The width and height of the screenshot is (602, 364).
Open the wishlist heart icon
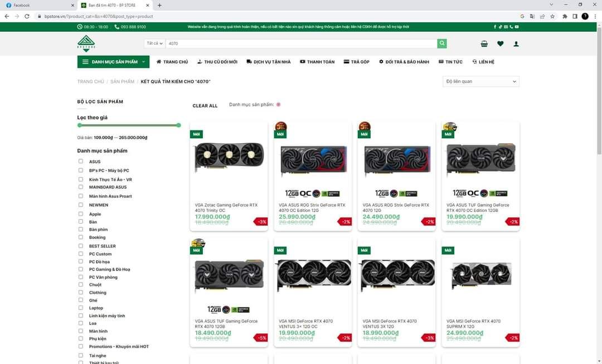tap(500, 43)
